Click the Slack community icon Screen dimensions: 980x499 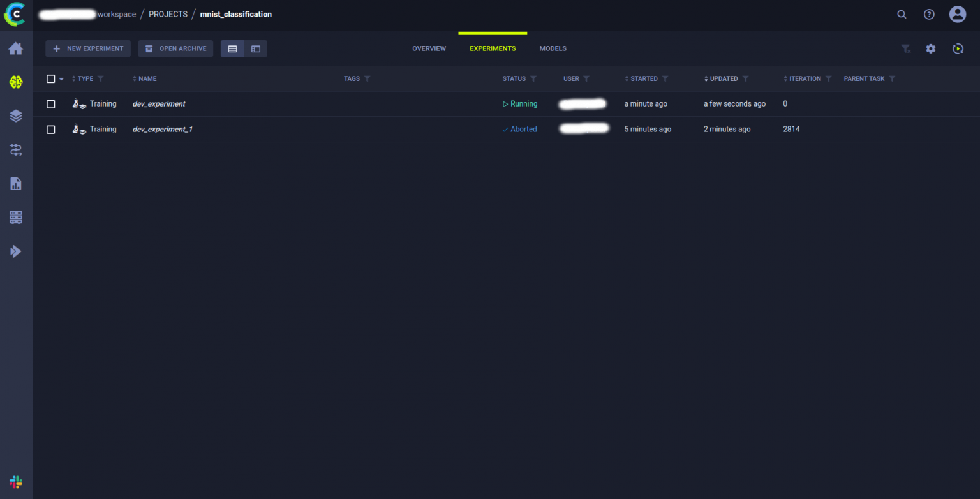pos(16,482)
